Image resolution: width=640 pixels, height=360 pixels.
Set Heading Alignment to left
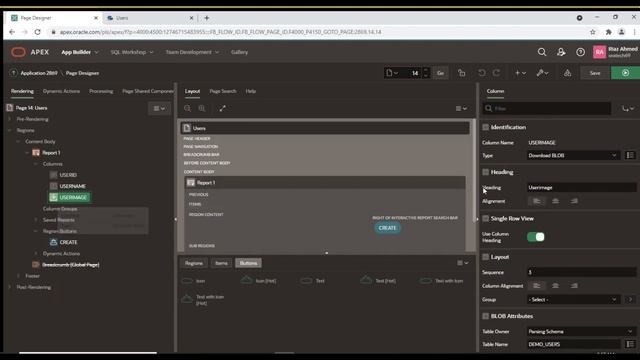[537, 201]
